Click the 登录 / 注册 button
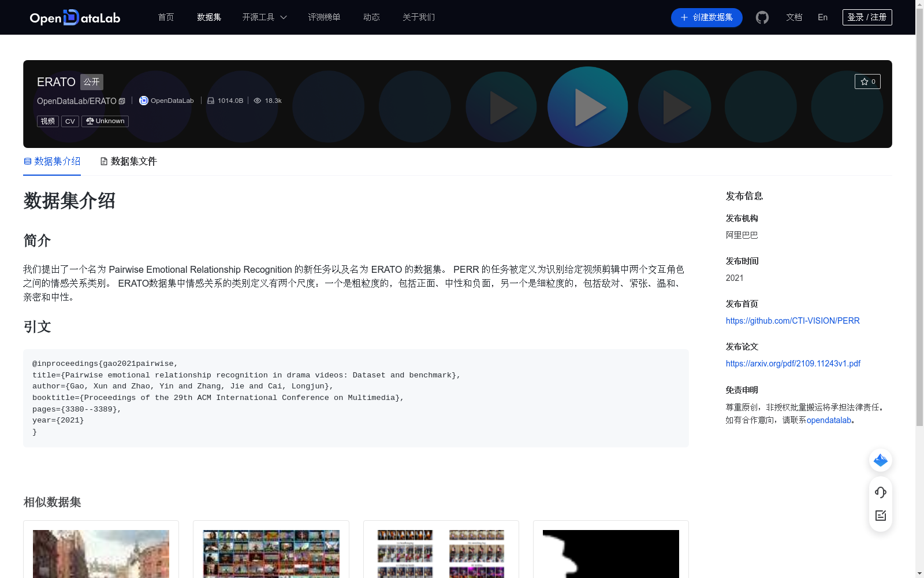Viewport: 924px width, 578px height. pos(867,17)
